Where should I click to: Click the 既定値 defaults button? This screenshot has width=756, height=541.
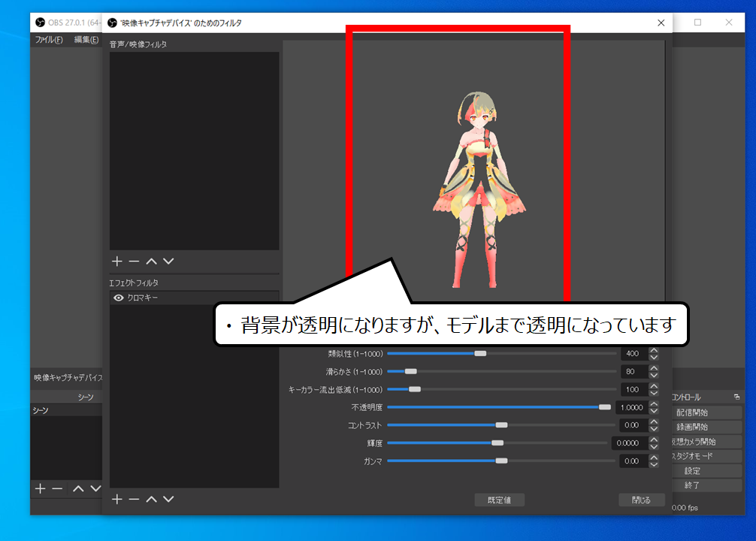click(x=499, y=500)
